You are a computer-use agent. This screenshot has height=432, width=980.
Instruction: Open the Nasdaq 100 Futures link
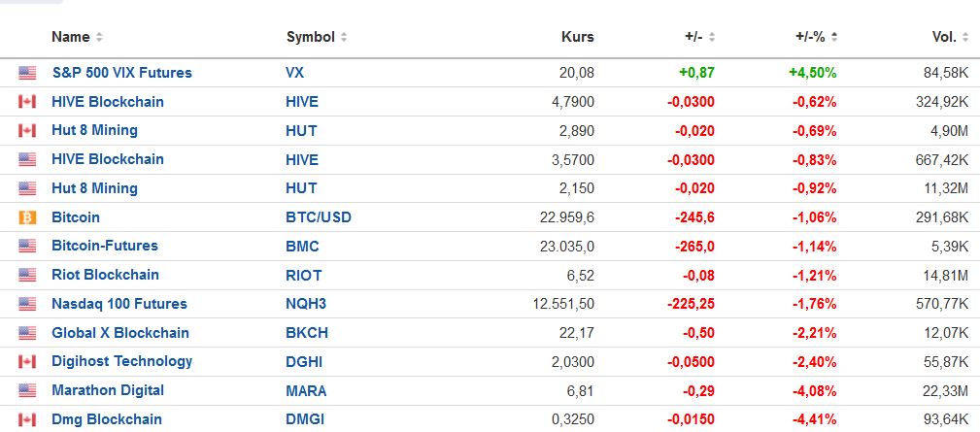119,304
